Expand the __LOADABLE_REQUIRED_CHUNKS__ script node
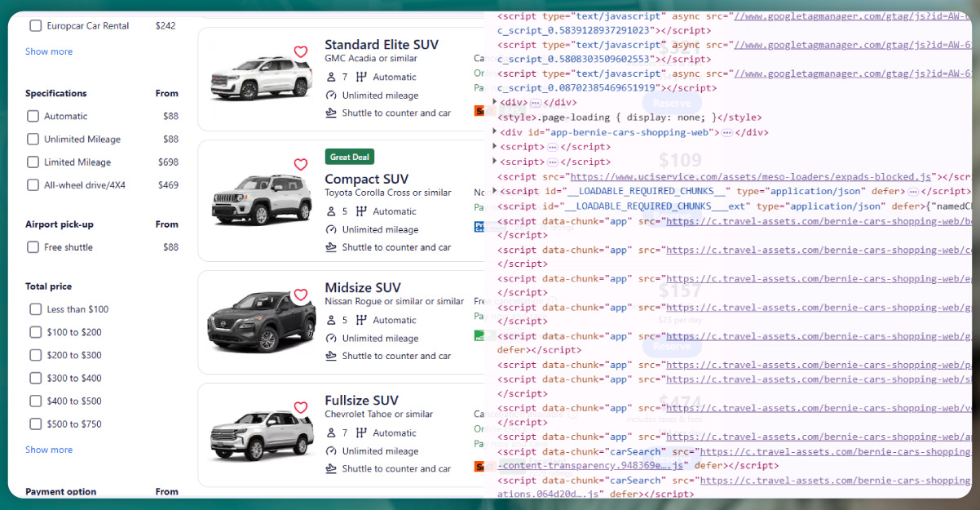Viewport: 980px width, 510px height. [x=495, y=191]
